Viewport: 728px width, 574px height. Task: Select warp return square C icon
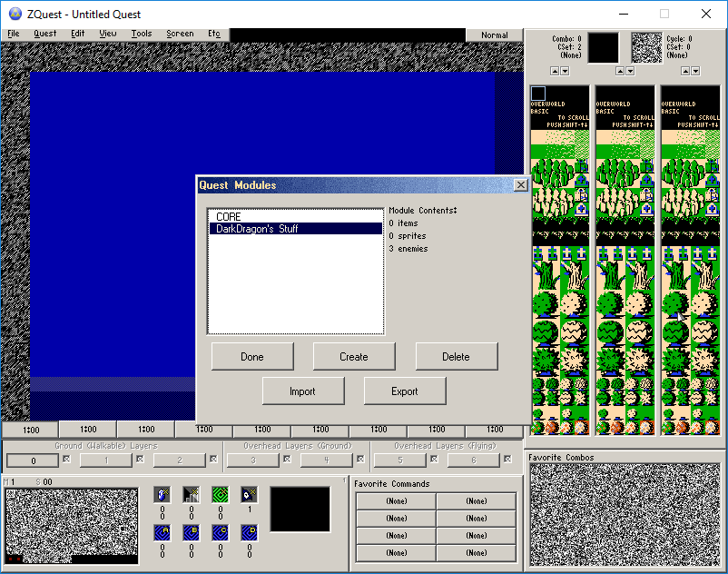pyautogui.click(x=220, y=532)
